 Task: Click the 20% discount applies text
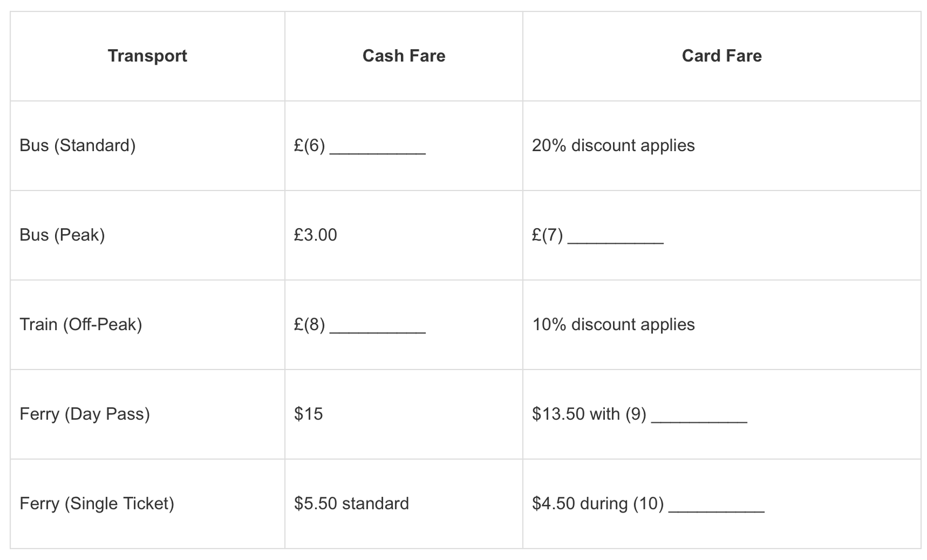tap(613, 145)
